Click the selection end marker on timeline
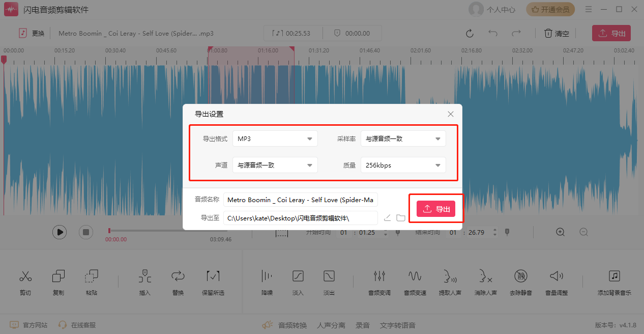The width and height of the screenshot is (644, 334). tap(292, 49)
